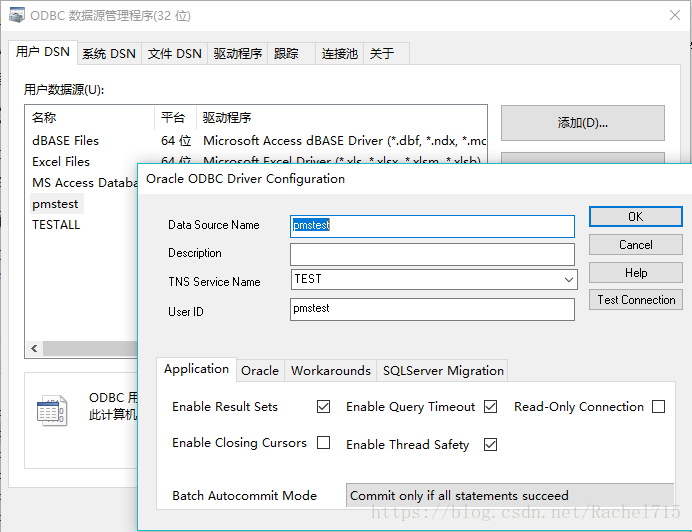
Task: Toggle Enable Thread Safety checkbox
Action: (x=490, y=444)
